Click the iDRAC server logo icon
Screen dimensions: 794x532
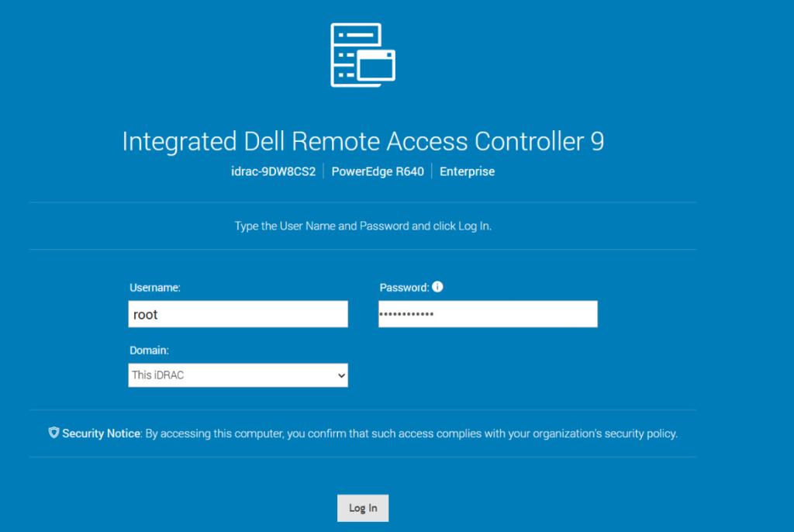click(363, 55)
